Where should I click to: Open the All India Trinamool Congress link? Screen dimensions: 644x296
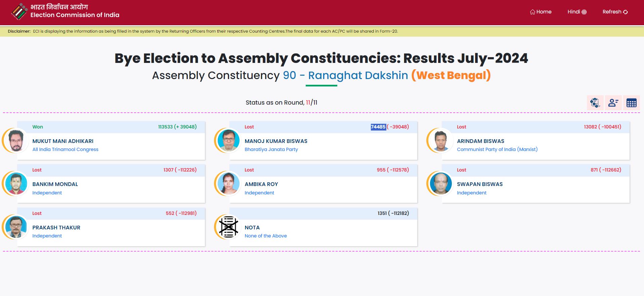tap(65, 149)
